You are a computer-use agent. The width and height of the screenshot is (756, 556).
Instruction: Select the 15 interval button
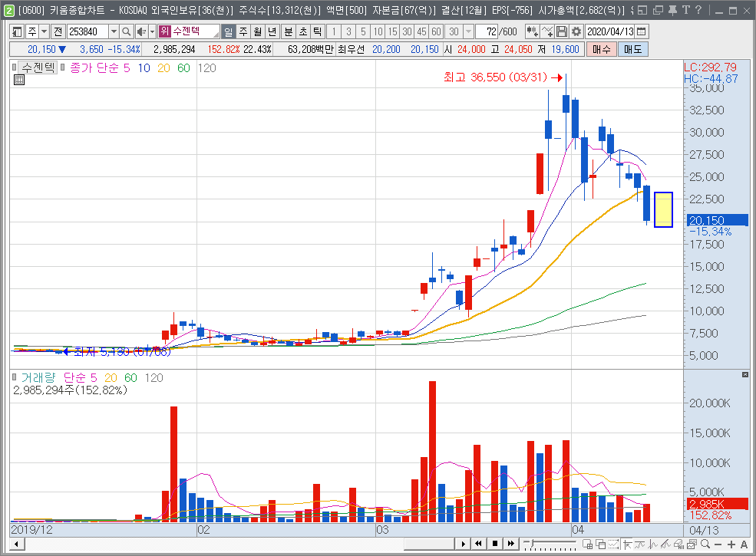point(392,31)
